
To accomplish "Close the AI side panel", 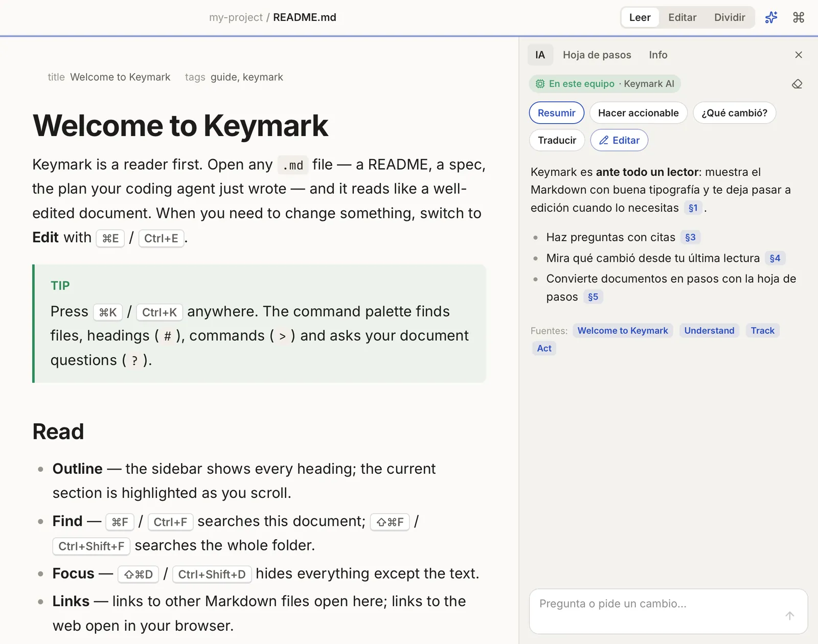I will 799,55.
